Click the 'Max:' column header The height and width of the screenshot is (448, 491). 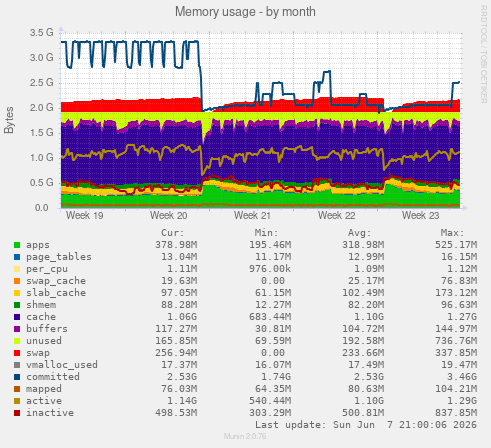pos(453,233)
